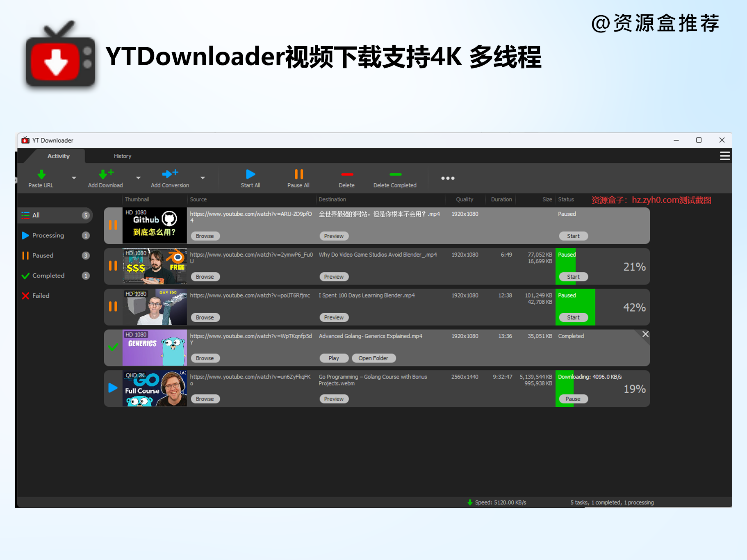This screenshot has height=560, width=747.
Task: Click the Add Conversion icon
Action: click(170, 174)
